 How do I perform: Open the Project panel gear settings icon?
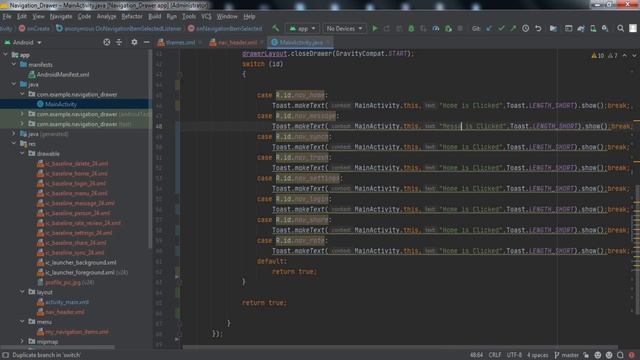pyautogui.click(x=134, y=42)
